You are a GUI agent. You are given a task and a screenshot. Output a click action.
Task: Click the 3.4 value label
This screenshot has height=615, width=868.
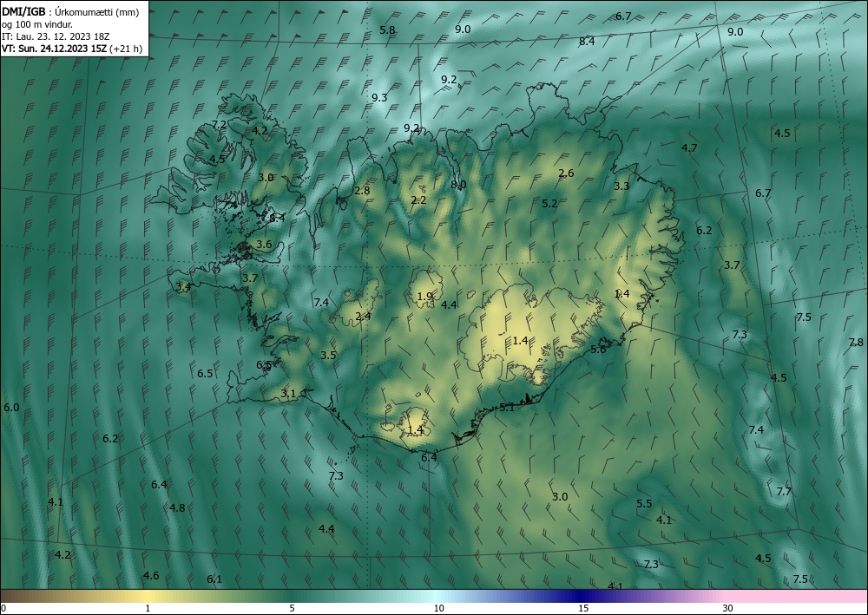[183, 287]
